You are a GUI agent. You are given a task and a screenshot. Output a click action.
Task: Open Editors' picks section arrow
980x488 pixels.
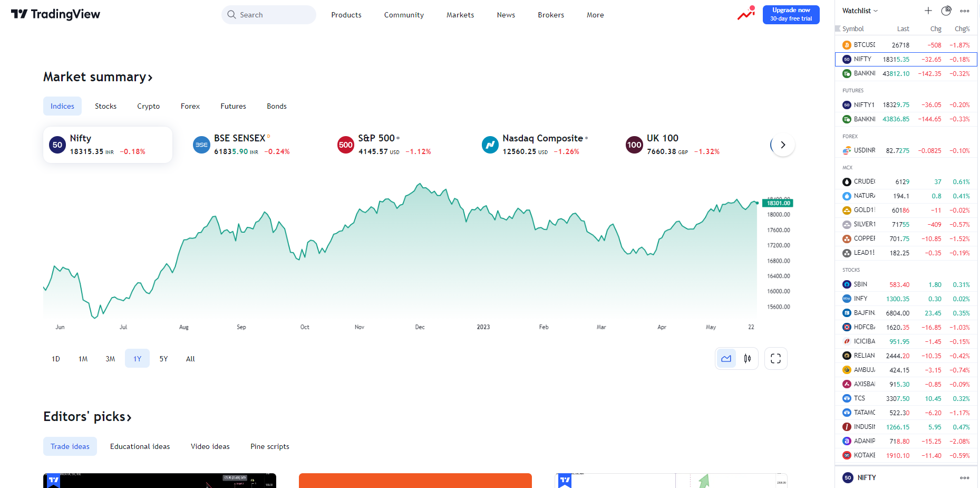click(x=129, y=418)
